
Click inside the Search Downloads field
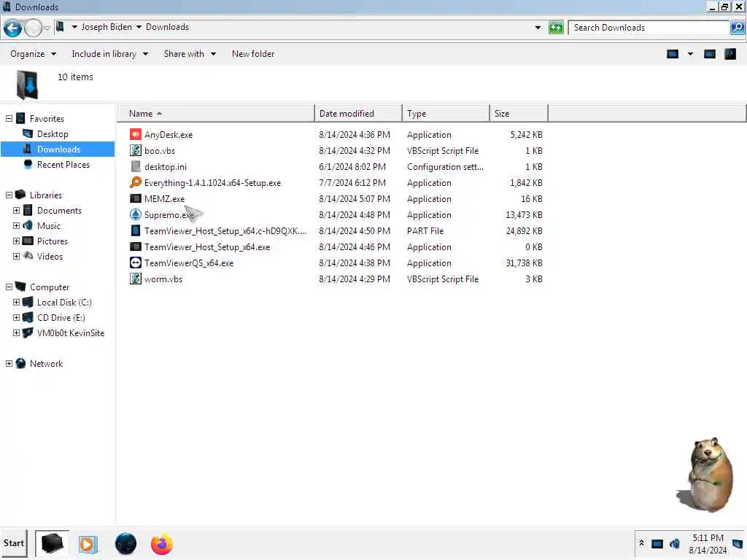(x=650, y=28)
